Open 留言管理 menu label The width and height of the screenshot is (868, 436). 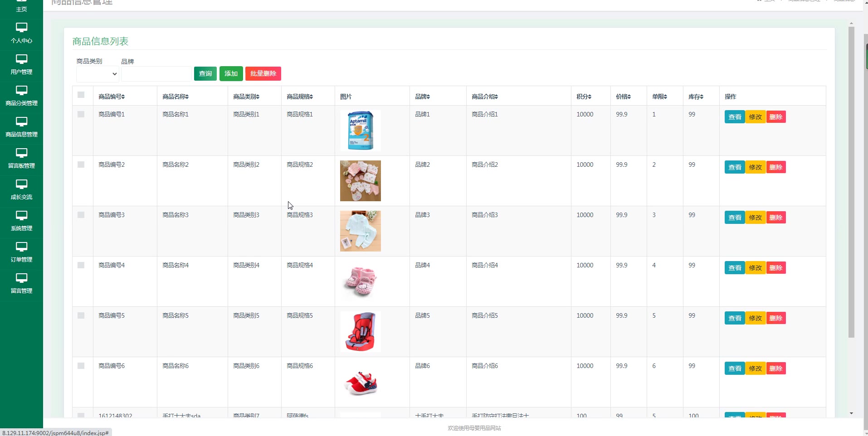click(x=21, y=291)
